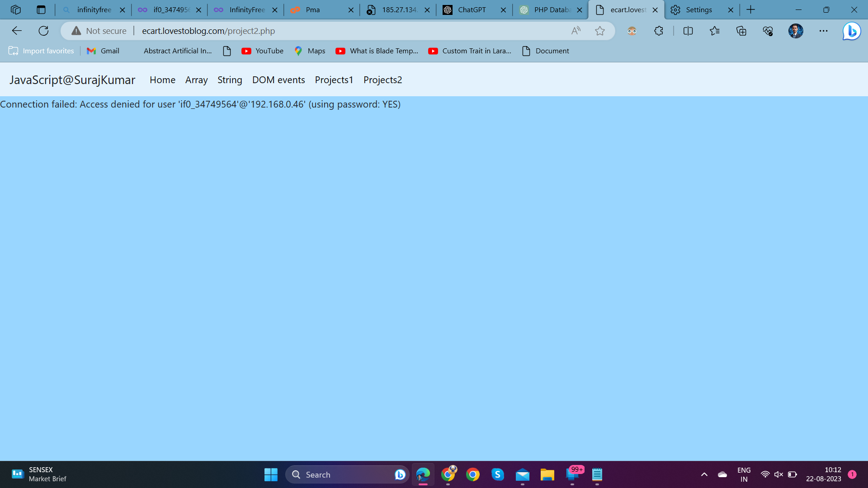Click the browser refresh icon
Screen dimensions: 868x488
(x=43, y=31)
